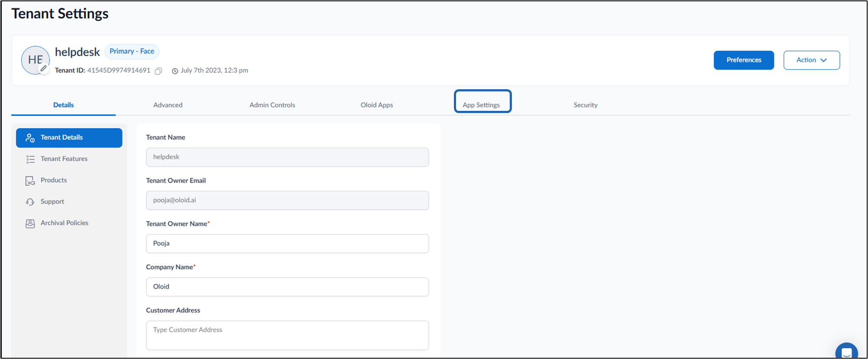Click the clock icon beside the creation date
The width and height of the screenshot is (868, 359).
pos(175,71)
